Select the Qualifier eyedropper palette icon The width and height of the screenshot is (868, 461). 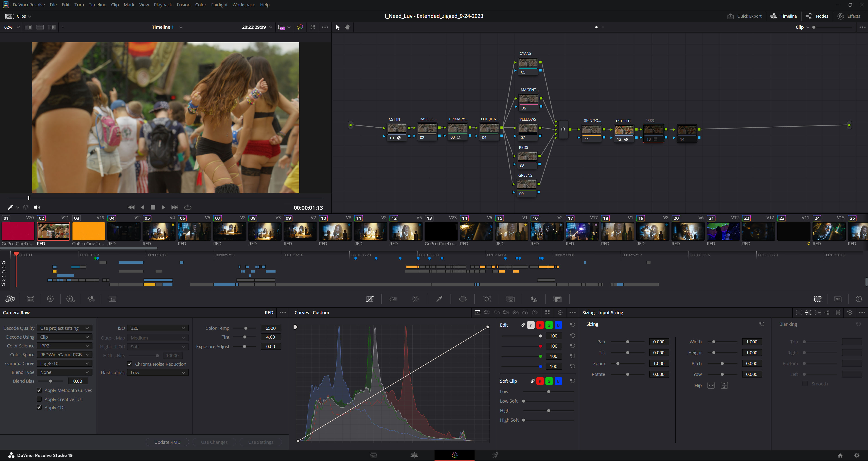click(439, 299)
